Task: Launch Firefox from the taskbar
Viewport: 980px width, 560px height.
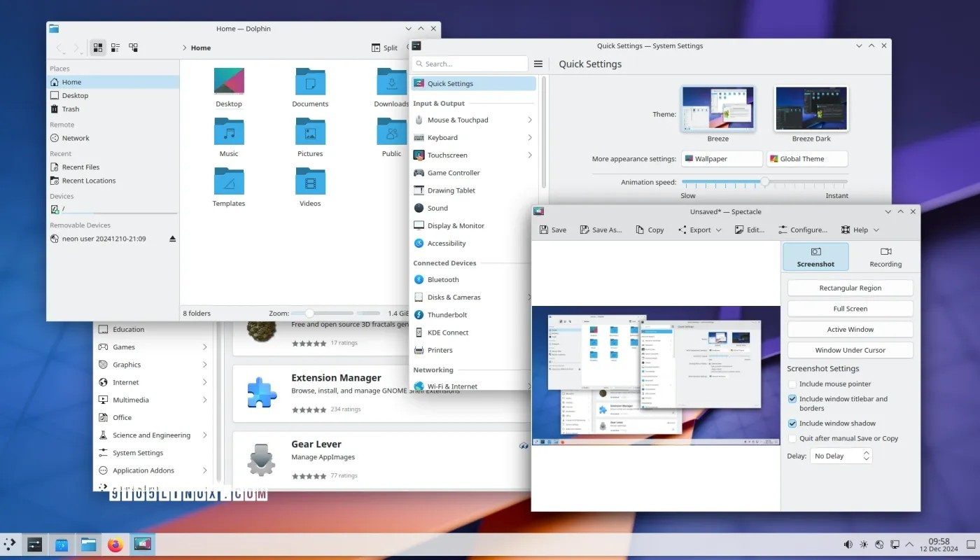Action: pos(115,544)
